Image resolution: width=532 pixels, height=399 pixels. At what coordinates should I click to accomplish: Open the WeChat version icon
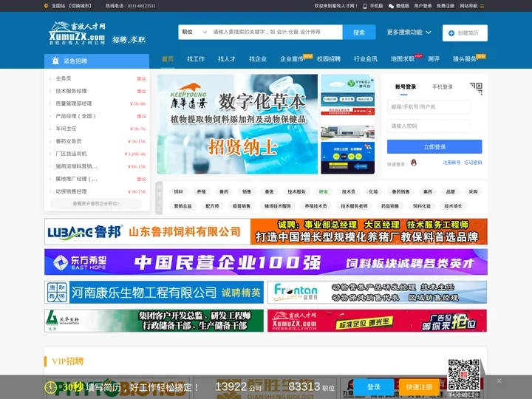pos(391,6)
